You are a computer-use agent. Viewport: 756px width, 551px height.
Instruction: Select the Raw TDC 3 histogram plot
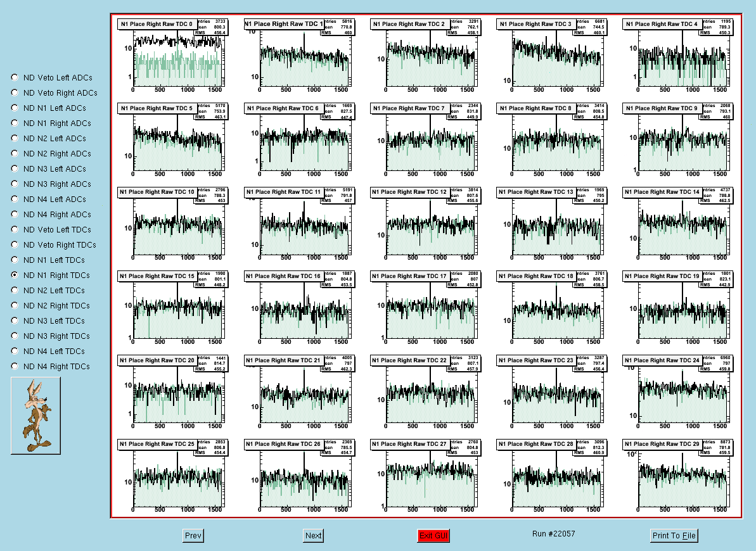551,54
